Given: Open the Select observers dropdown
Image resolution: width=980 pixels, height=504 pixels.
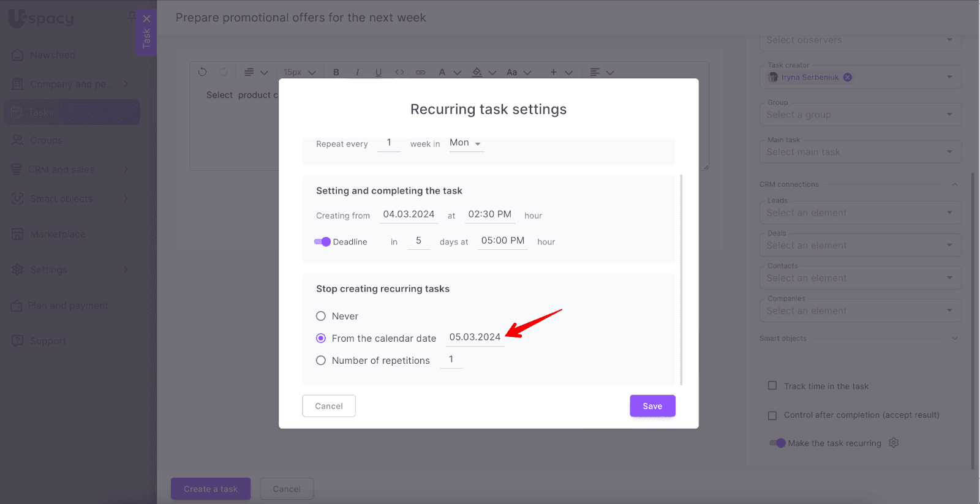Looking at the screenshot, I should 860,40.
